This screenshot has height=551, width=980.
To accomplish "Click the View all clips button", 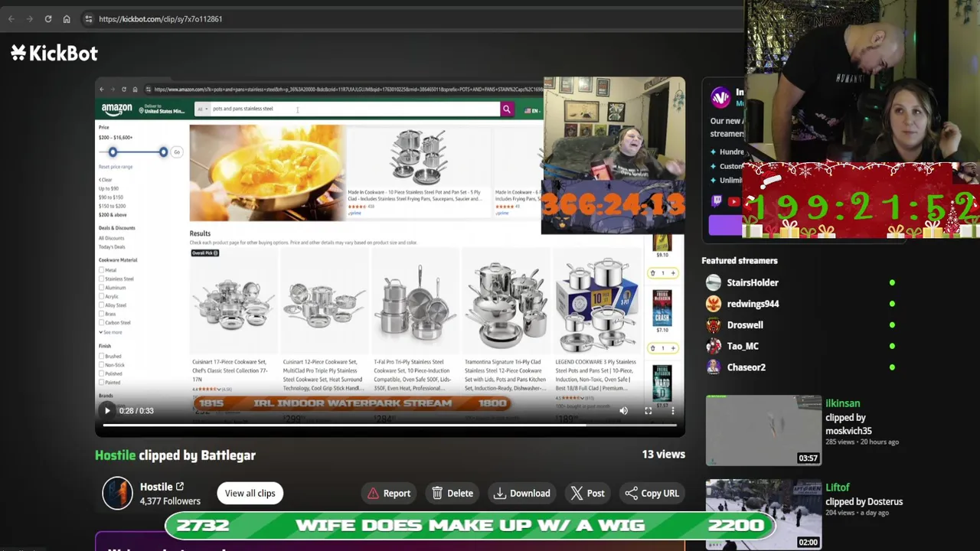I will pyautogui.click(x=250, y=494).
